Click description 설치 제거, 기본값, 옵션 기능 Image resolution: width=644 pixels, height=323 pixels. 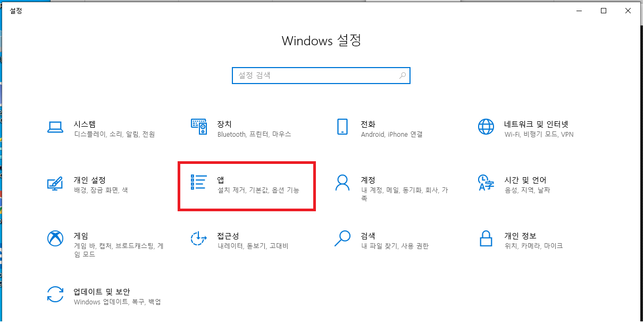pos(258,190)
